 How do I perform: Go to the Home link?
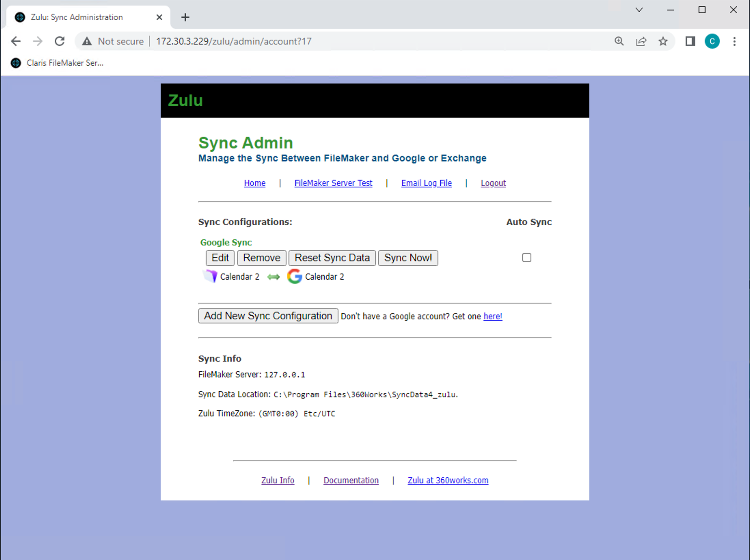click(x=255, y=183)
